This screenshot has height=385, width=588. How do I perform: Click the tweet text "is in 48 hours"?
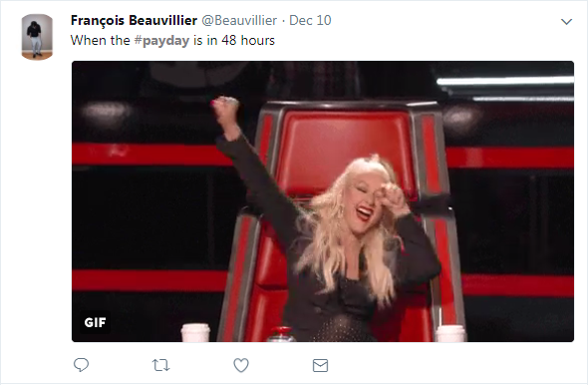pos(234,40)
